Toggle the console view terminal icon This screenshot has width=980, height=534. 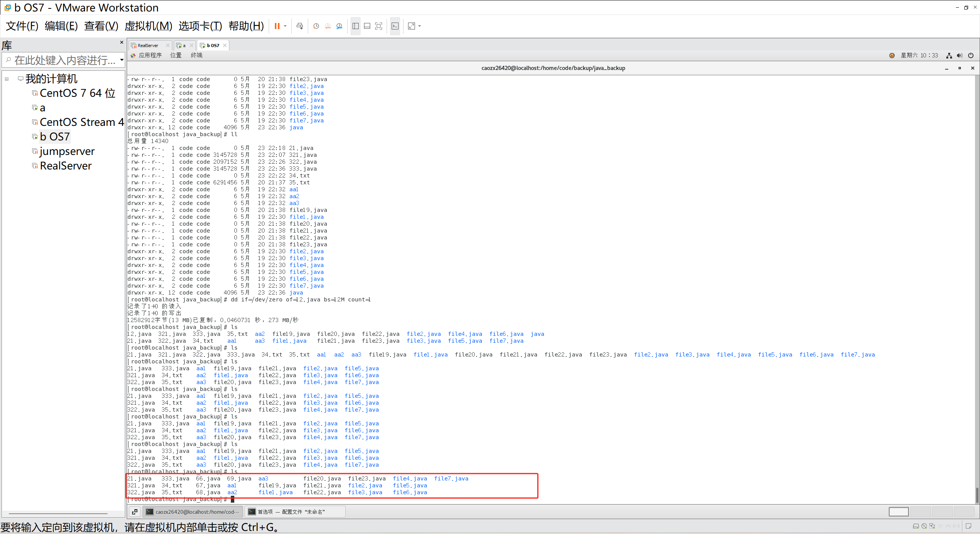tap(395, 26)
